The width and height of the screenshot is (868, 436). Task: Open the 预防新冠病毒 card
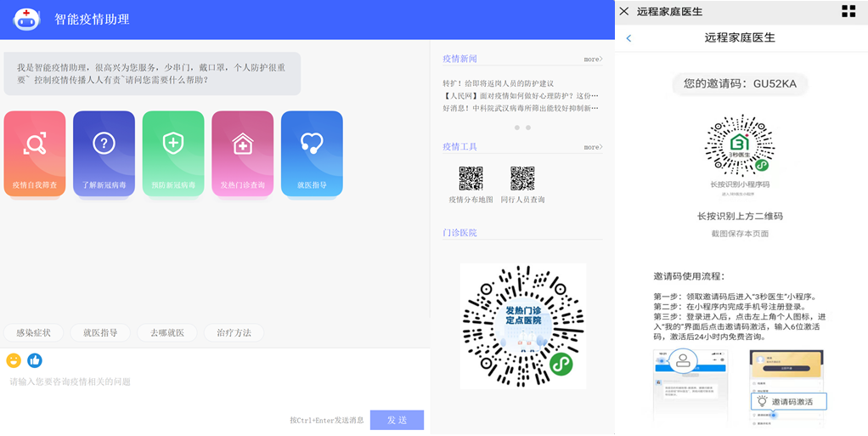(x=173, y=154)
